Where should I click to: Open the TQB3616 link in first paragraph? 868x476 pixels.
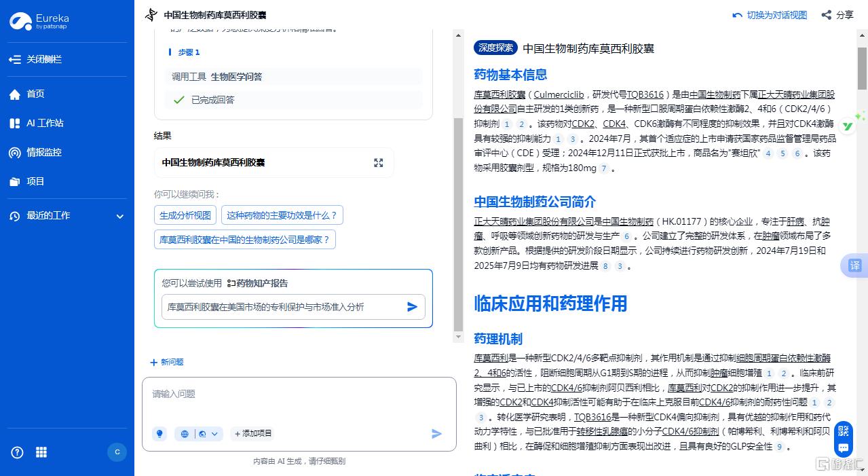645,95
